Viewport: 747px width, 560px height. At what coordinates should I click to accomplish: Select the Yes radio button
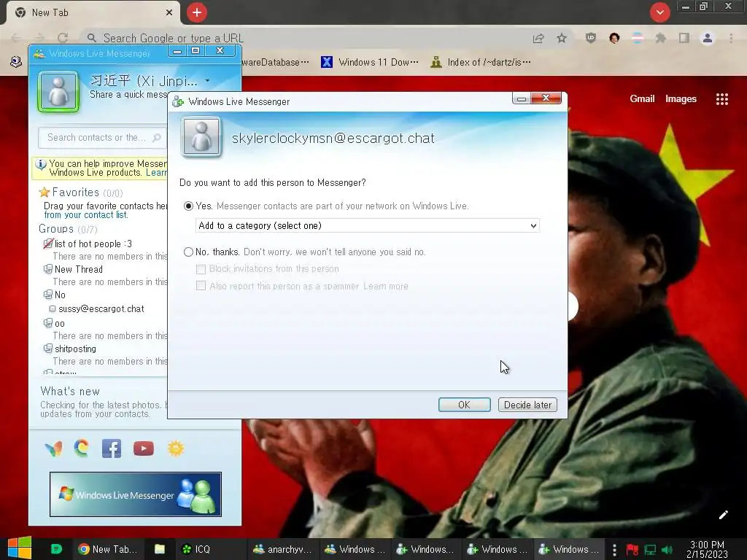click(x=189, y=206)
